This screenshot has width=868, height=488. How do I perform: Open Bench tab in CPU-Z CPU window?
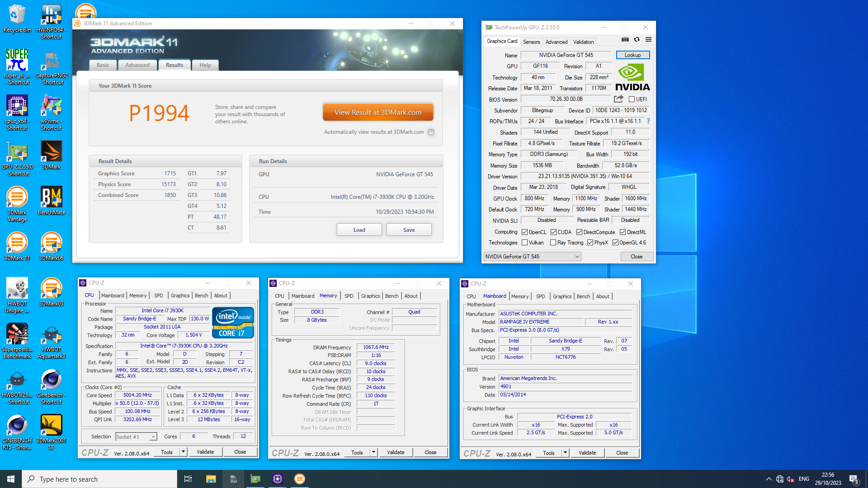pyautogui.click(x=201, y=296)
